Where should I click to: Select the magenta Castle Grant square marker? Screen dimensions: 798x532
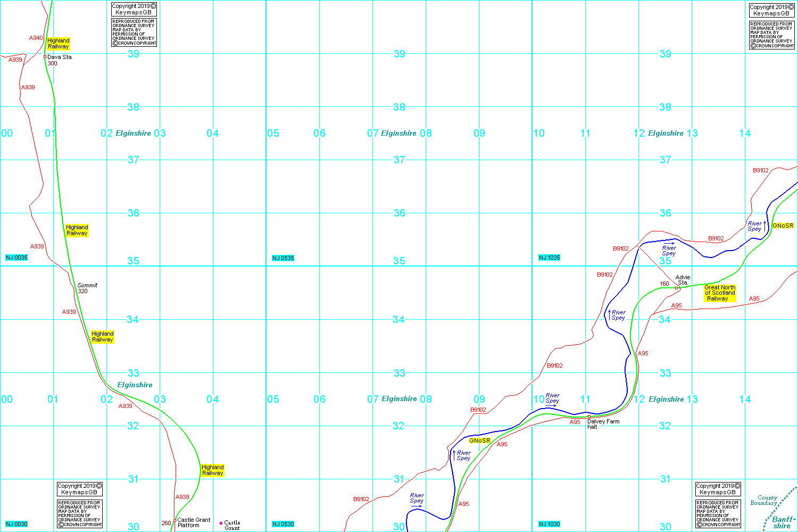click(221, 523)
